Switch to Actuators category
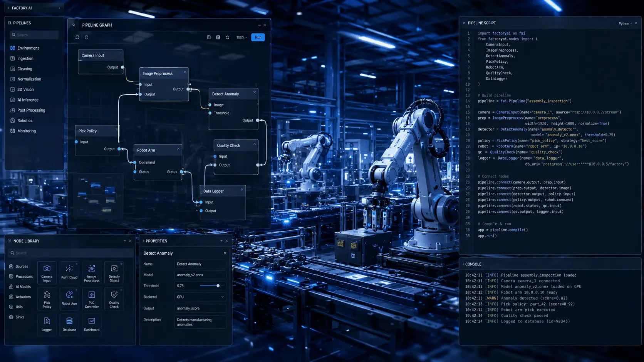This screenshot has width=644, height=362. tap(20, 297)
